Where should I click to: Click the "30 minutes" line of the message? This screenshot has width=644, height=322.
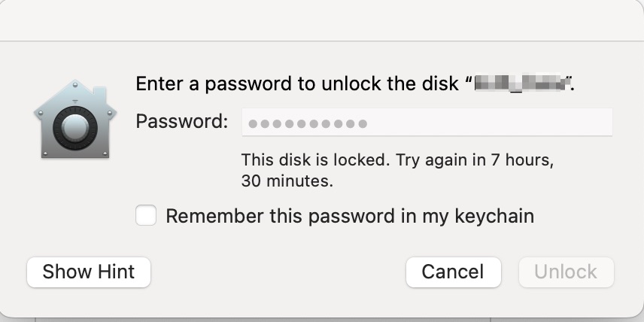click(287, 181)
